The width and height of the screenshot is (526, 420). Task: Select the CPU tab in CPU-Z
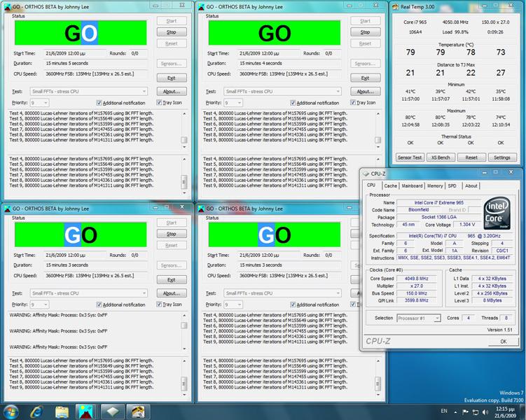click(x=371, y=185)
